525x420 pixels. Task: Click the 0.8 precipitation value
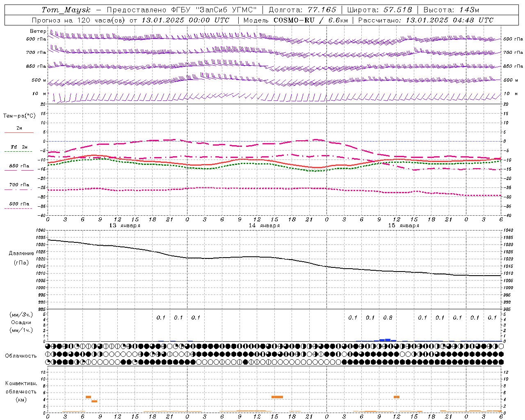coord(388,317)
